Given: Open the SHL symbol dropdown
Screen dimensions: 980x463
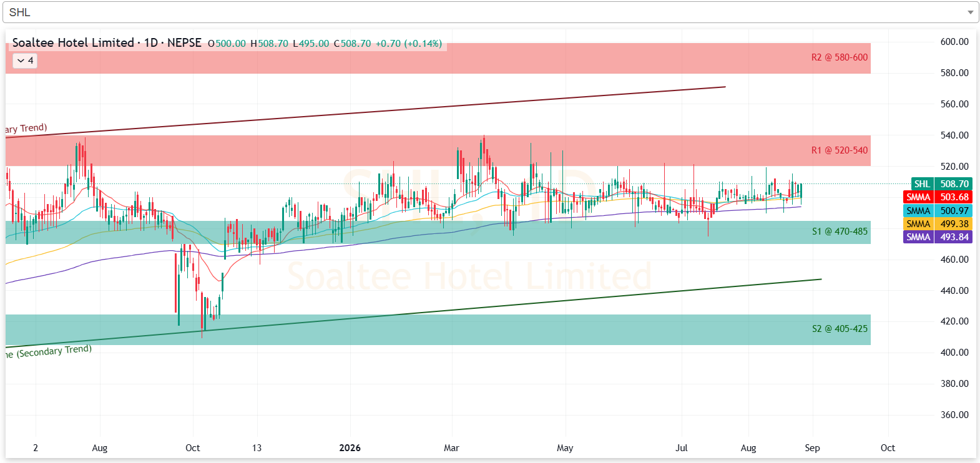Looking at the screenshot, I should pyautogui.click(x=490, y=12).
